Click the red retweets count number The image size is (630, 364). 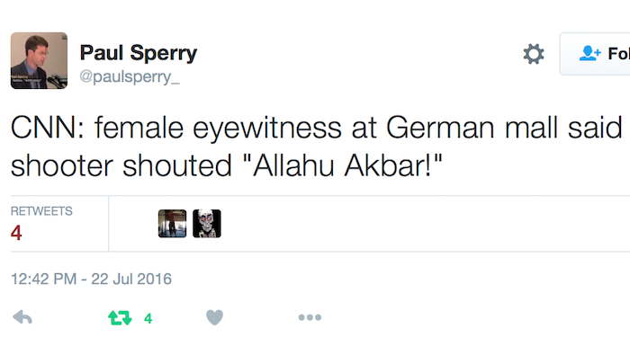[x=16, y=233]
